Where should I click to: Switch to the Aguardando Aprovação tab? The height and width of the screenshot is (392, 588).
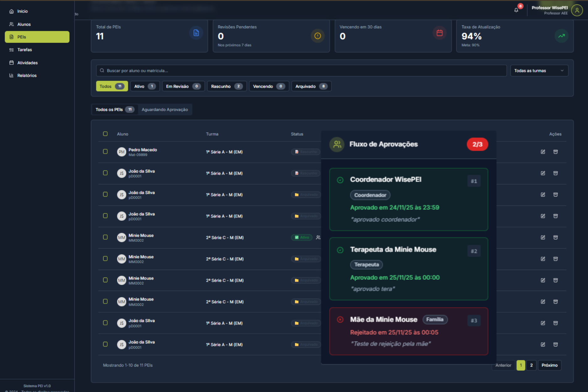click(x=165, y=109)
